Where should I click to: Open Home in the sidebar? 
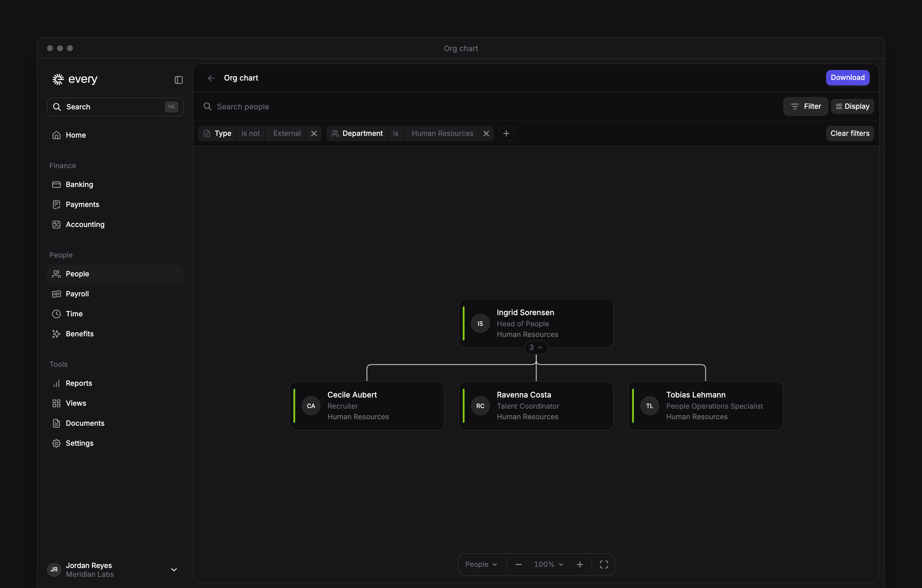[115, 135]
